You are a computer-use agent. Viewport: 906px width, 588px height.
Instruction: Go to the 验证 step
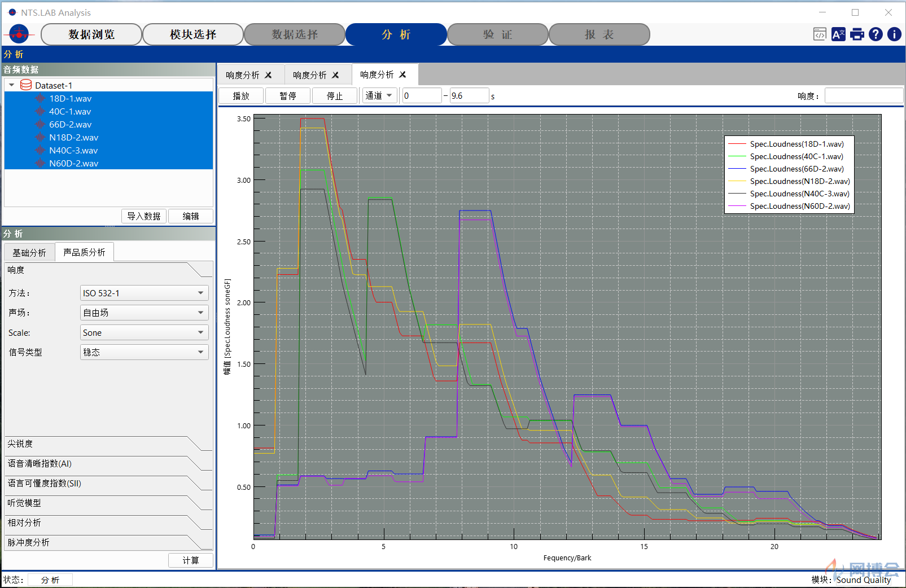coord(498,34)
